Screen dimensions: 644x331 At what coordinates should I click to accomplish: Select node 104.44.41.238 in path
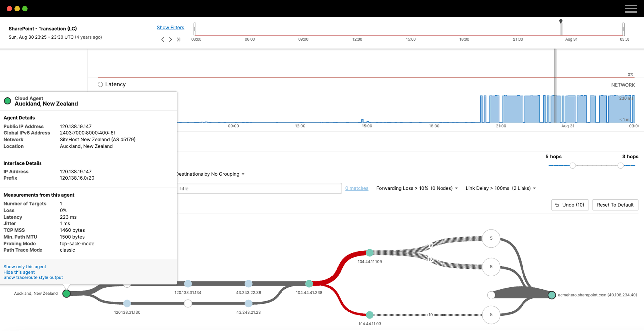(309, 284)
